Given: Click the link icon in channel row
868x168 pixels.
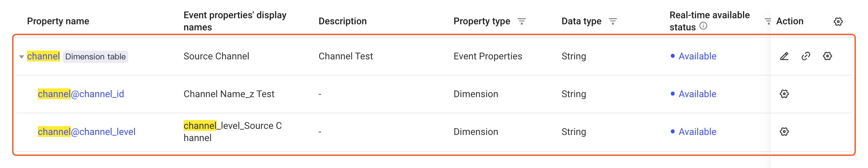Looking at the screenshot, I should [806, 56].
